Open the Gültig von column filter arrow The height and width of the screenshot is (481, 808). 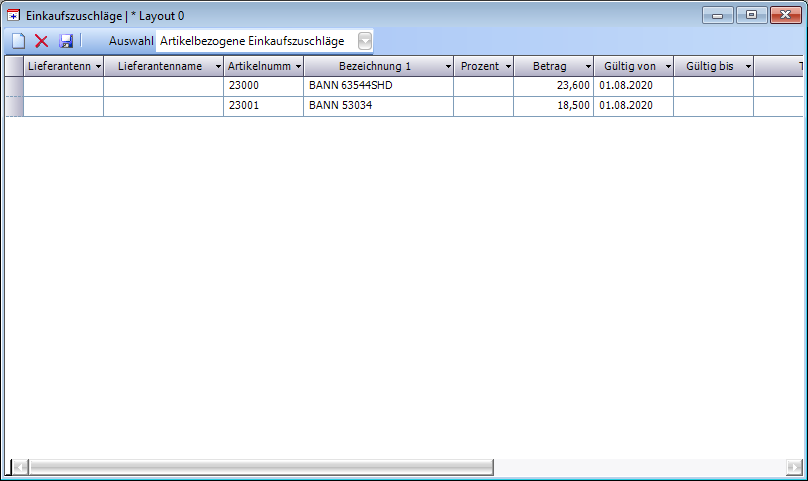pos(667,67)
